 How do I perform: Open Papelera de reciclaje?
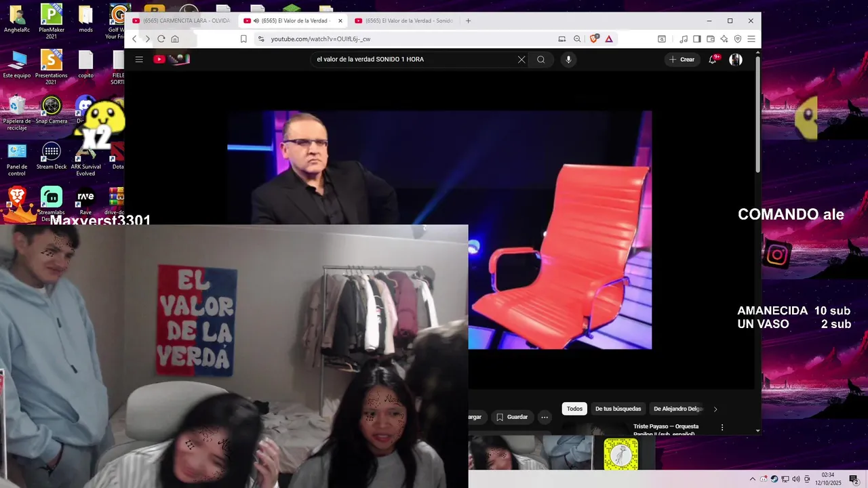point(17,113)
